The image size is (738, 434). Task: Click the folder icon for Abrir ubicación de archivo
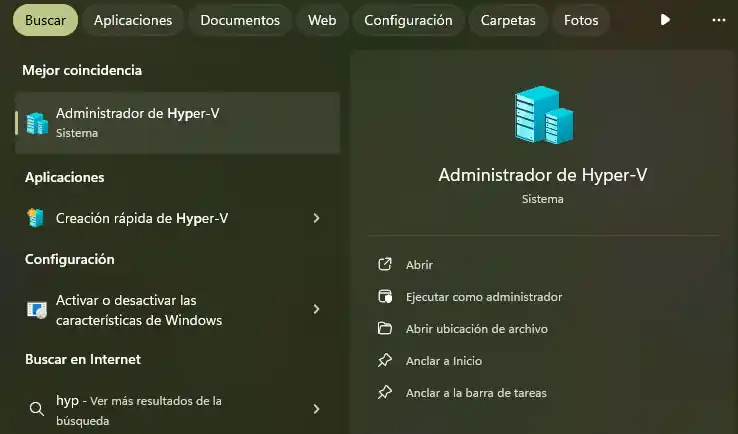coord(384,329)
